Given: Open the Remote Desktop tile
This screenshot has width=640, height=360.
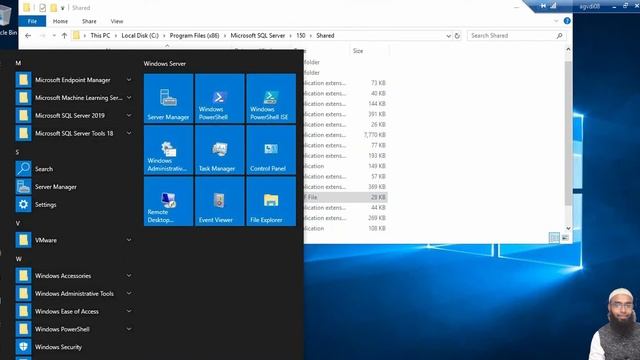Looking at the screenshot, I should (168, 201).
